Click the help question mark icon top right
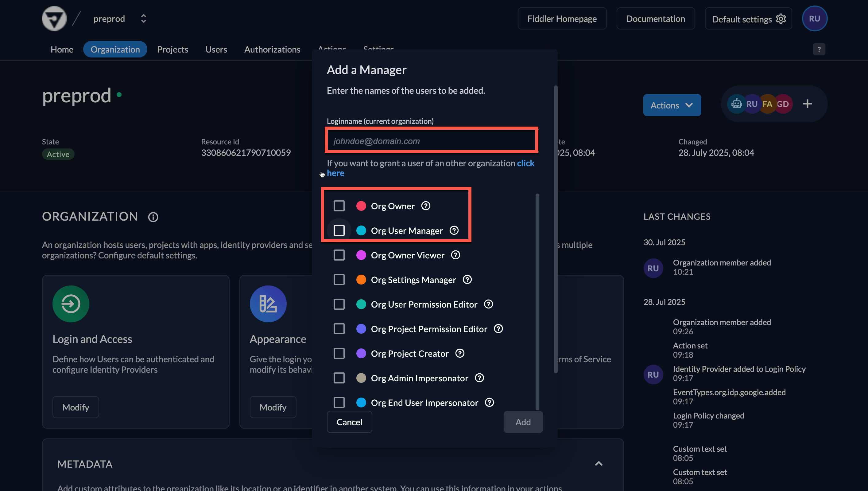The width and height of the screenshot is (868, 491). point(819,49)
